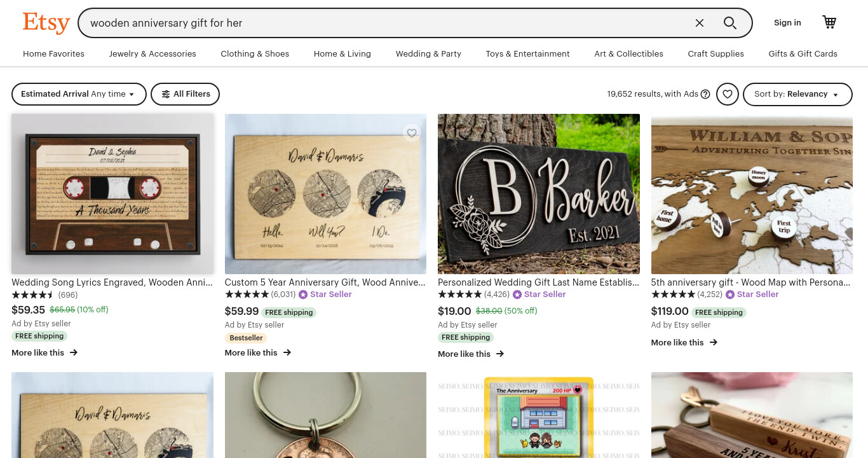Click the Etsy logo
The height and width of the screenshot is (458, 868).
[x=46, y=23]
